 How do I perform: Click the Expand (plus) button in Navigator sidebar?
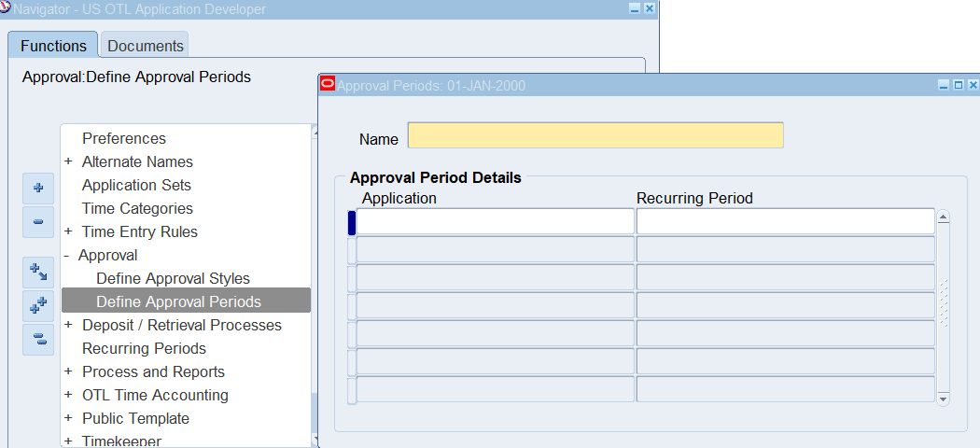tap(38, 188)
